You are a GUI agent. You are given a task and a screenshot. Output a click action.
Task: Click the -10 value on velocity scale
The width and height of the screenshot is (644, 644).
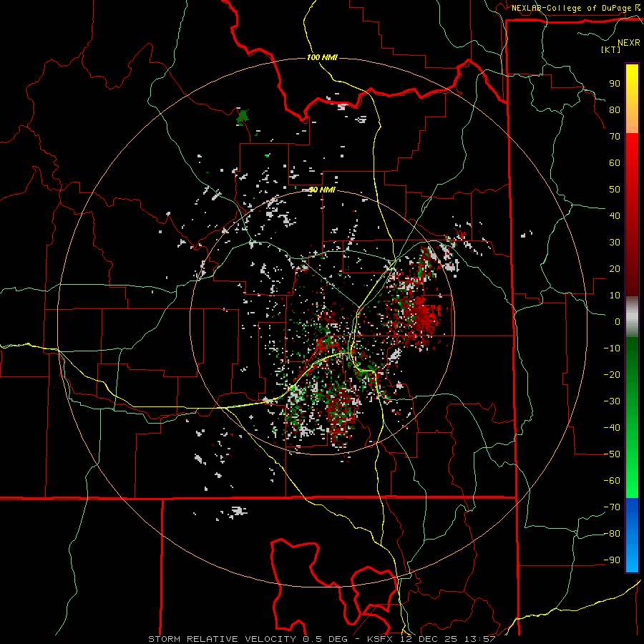click(612, 348)
